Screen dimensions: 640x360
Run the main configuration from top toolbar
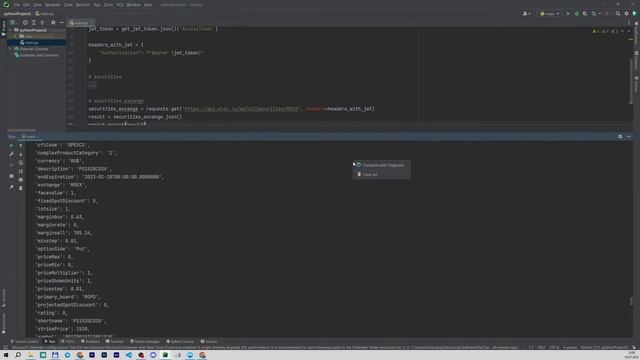tap(568, 14)
